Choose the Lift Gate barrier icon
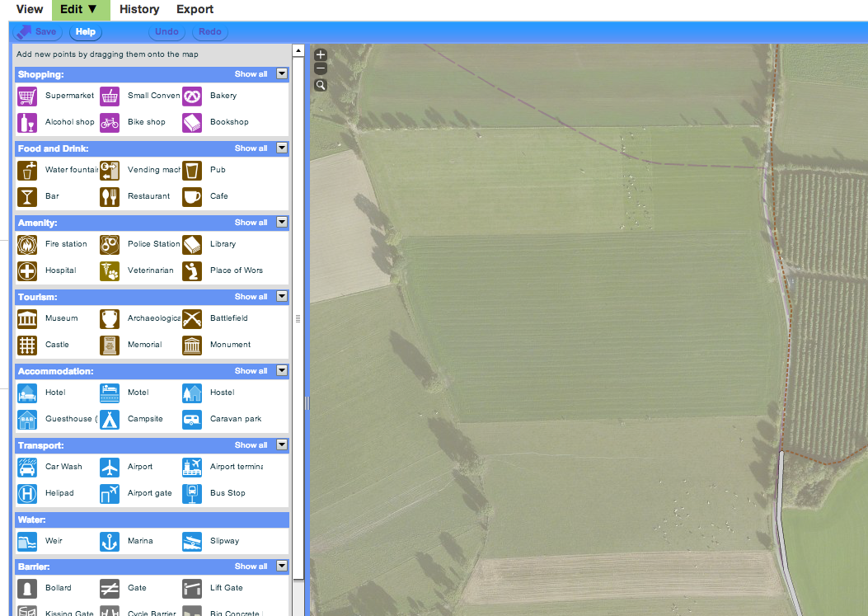Screen dimensions: 868x616 tap(192, 588)
